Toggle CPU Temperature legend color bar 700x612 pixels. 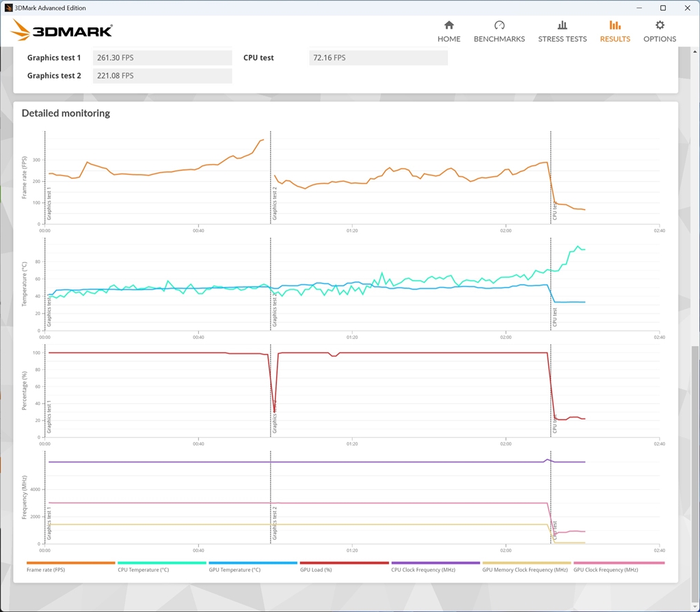click(162, 563)
